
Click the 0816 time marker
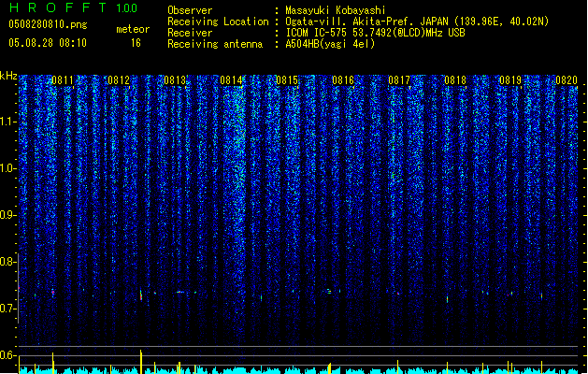pos(343,80)
